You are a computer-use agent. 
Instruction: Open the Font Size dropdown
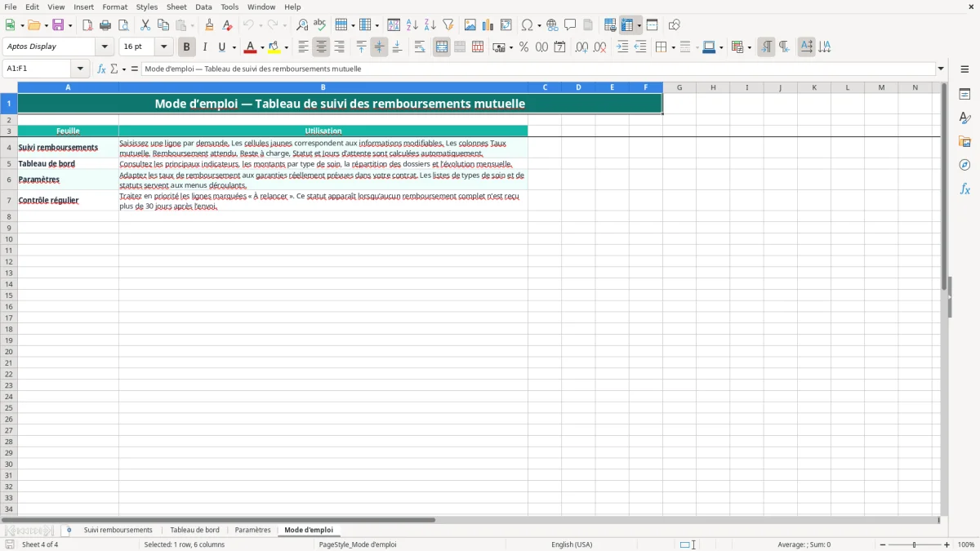[x=163, y=47]
